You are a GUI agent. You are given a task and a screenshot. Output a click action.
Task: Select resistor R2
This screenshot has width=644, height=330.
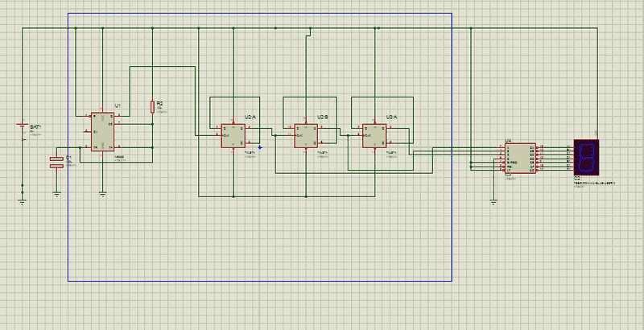[152, 106]
